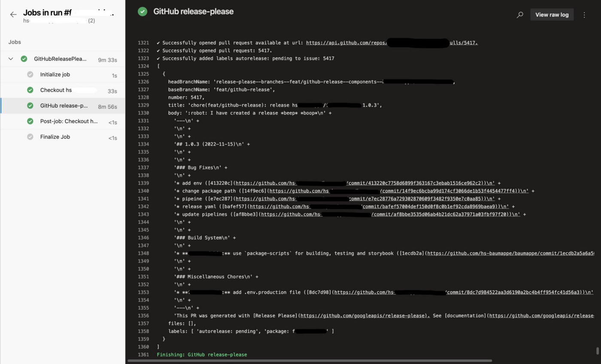Screen dimensions: 601x364
Task: Click green check icon of Checkout hs
Action: (30, 90)
